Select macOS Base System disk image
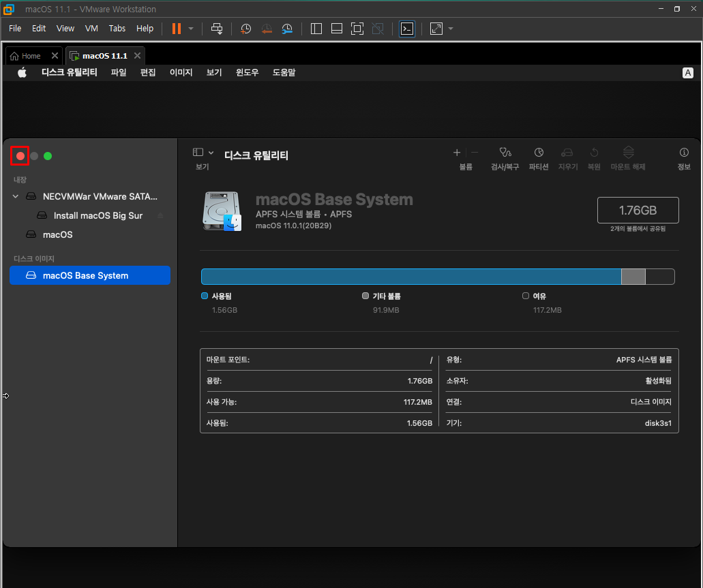 point(90,275)
